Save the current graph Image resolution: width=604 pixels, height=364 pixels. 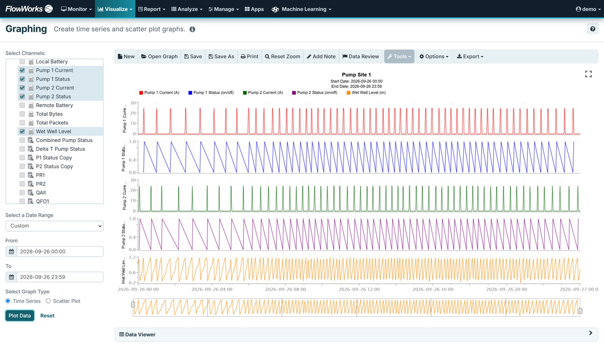[x=193, y=57]
